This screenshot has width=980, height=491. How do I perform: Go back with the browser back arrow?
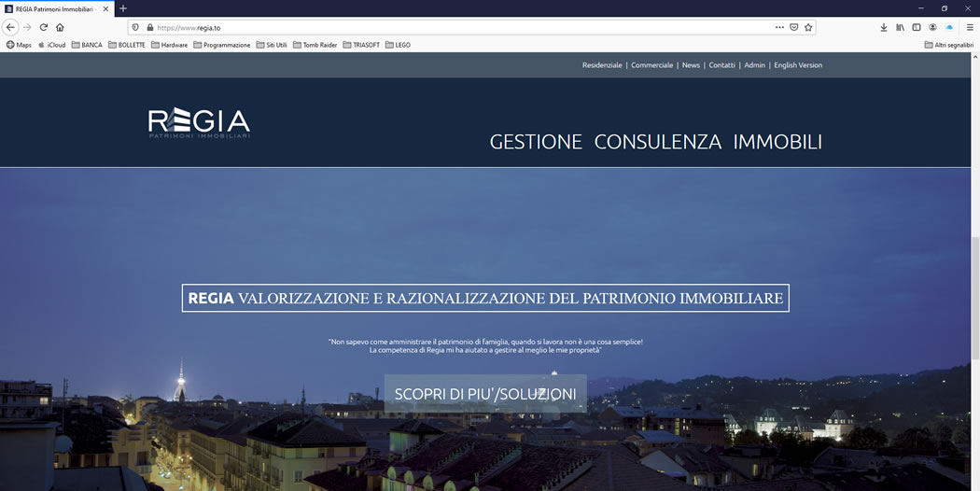(10, 27)
